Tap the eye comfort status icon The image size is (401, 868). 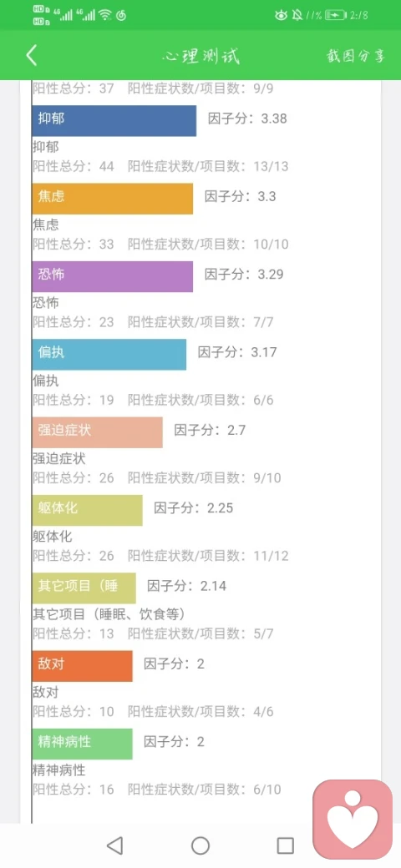click(281, 15)
